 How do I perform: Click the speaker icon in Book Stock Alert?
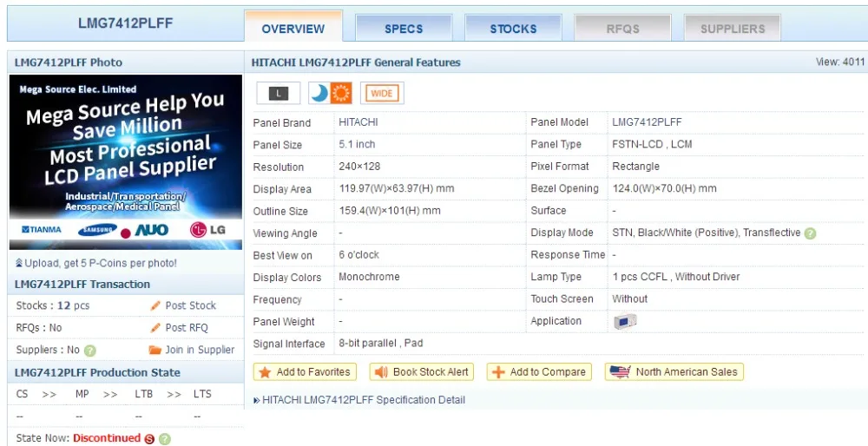[x=381, y=372]
